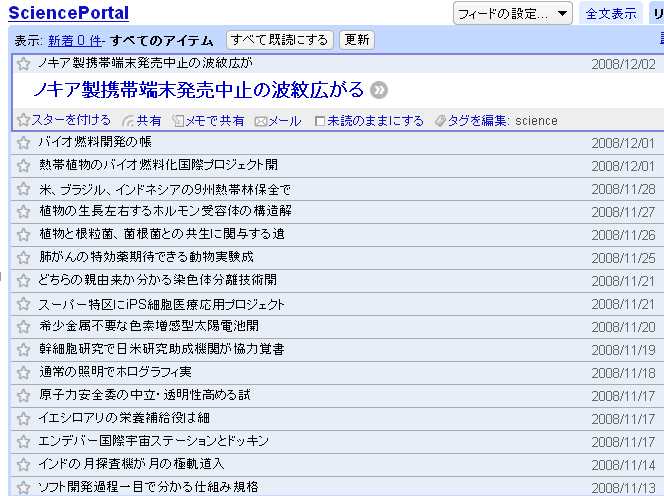Select エンデバー国際宇宙ステーションとドッキン row

337,442
